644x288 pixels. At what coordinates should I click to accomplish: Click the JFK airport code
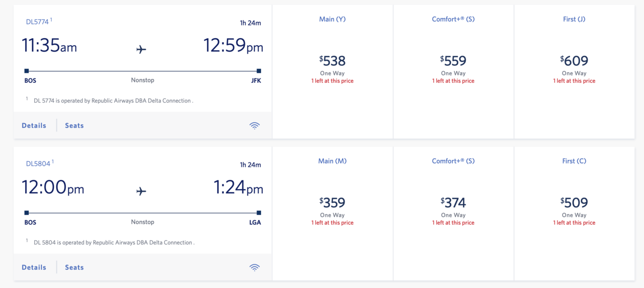click(x=256, y=80)
